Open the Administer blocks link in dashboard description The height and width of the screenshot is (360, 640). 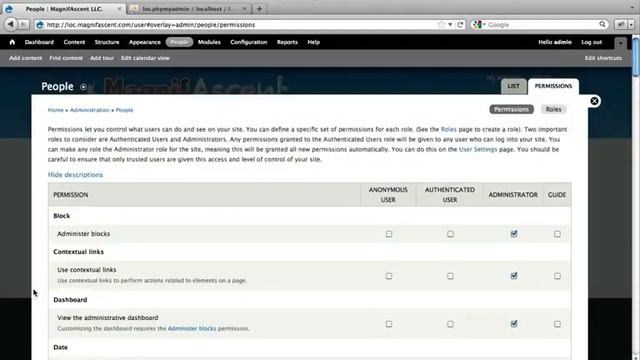pos(192,329)
